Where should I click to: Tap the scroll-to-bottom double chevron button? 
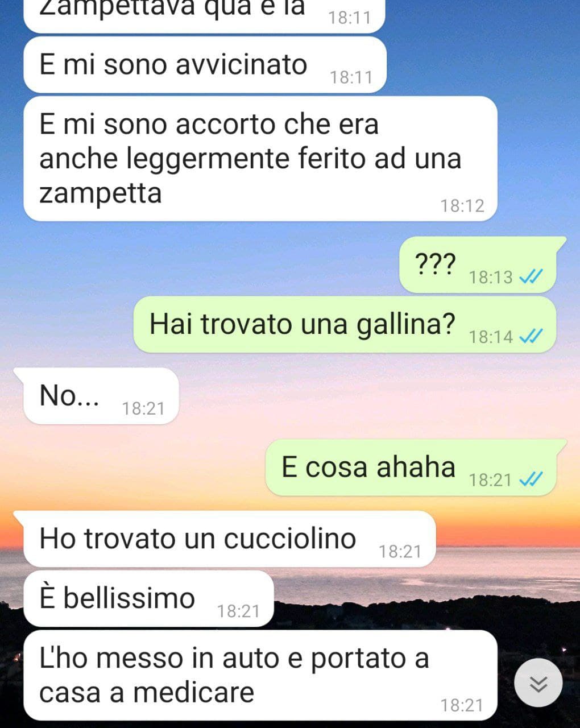(538, 683)
